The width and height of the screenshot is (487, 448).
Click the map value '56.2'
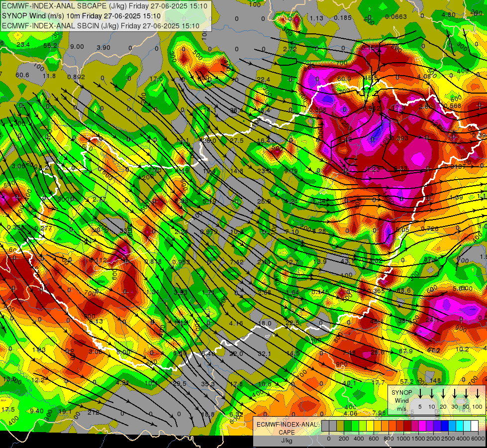[x=50, y=45]
